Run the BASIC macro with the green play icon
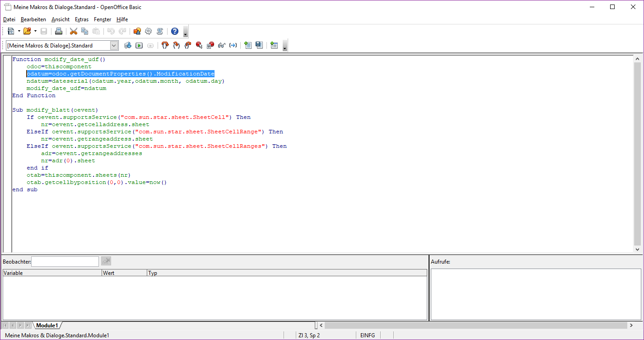The width and height of the screenshot is (644, 340). [x=139, y=45]
